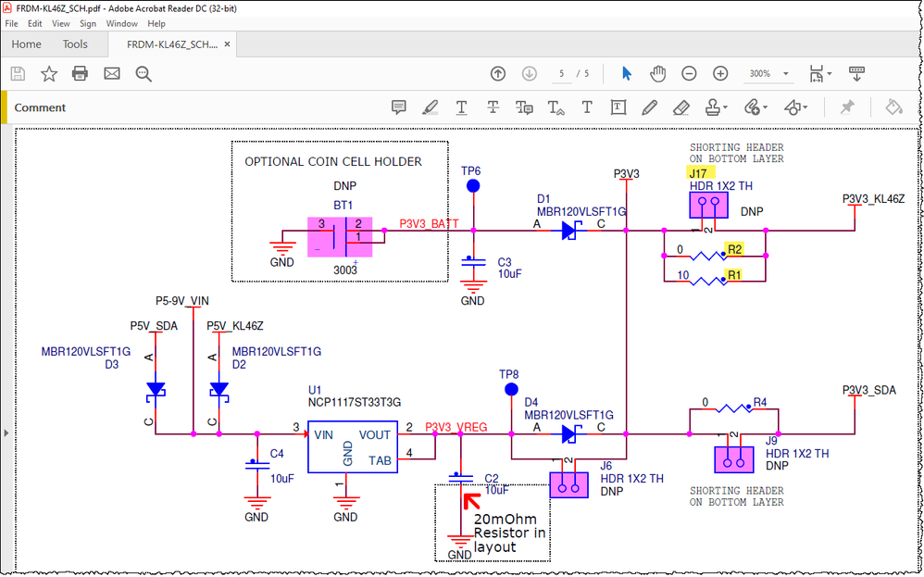924x577 pixels.
Task: Switch to the Tools tab
Action: tap(75, 44)
